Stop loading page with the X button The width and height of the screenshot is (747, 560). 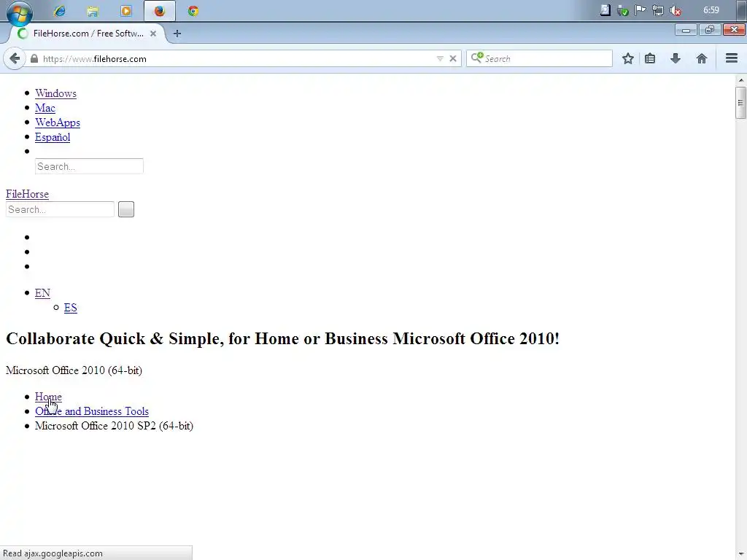[452, 58]
